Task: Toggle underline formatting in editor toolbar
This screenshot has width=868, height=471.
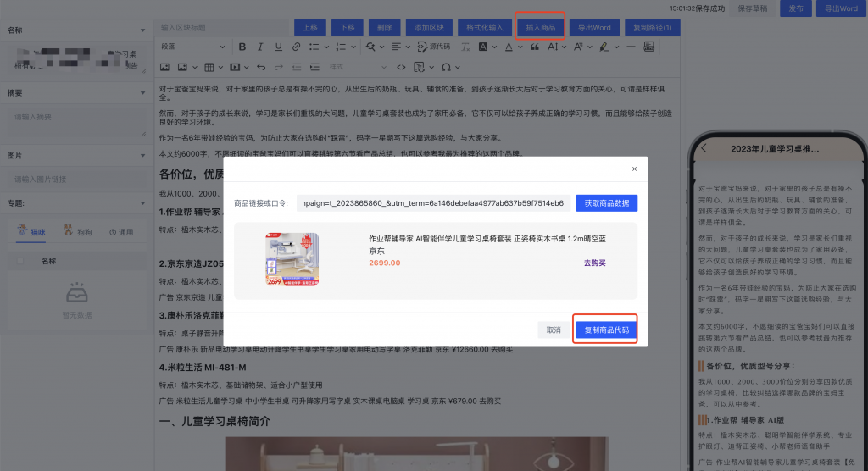Action: coord(278,47)
